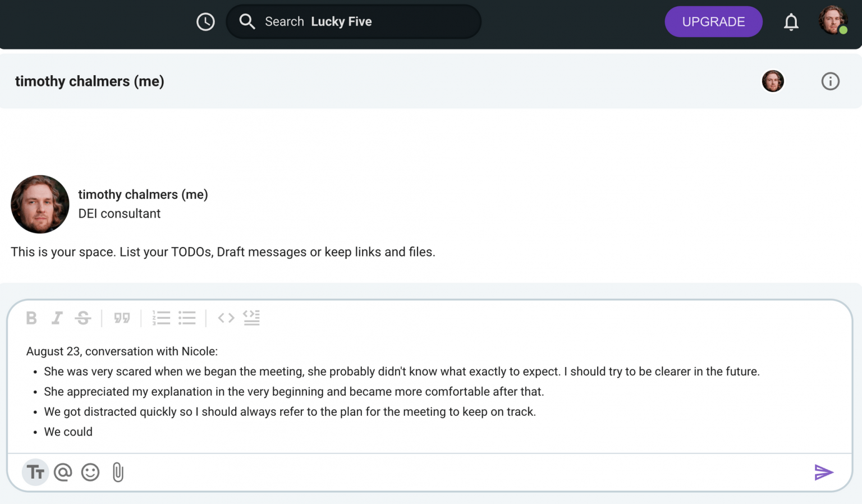Insert a block quote

(x=122, y=318)
